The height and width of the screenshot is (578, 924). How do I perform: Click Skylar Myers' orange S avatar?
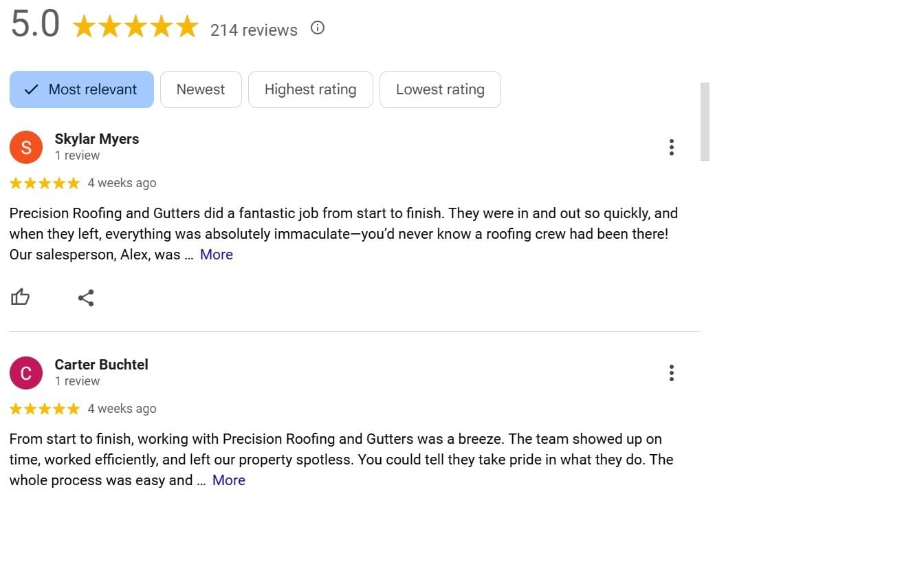pos(26,147)
